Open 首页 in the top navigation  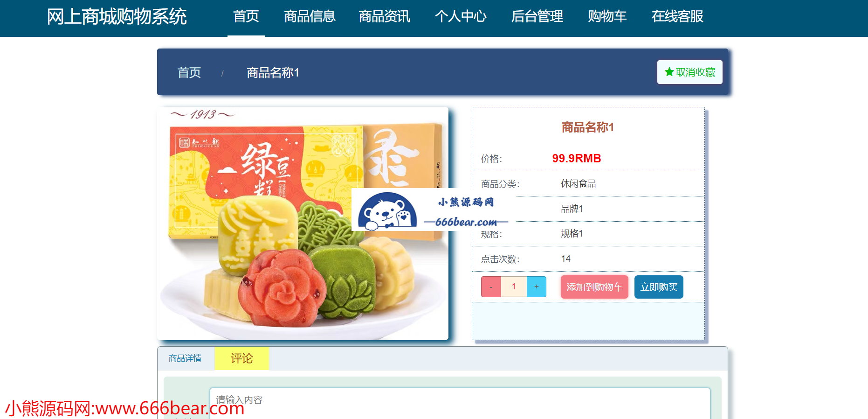point(246,17)
